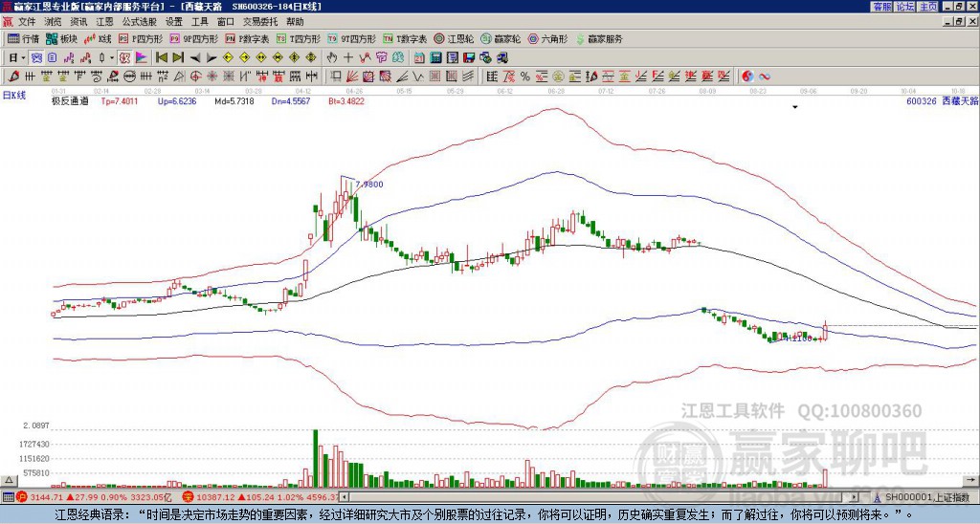Screen dimensions: 980x524
Task: Click the 600326 西藏天路 stock label
Action: 942,100
